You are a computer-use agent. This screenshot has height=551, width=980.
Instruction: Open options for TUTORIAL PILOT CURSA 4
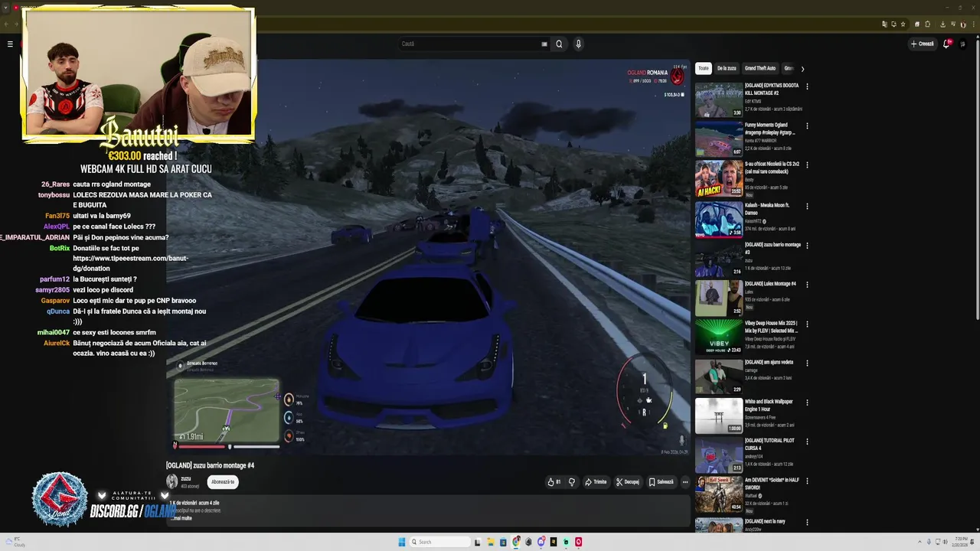pyautogui.click(x=807, y=442)
